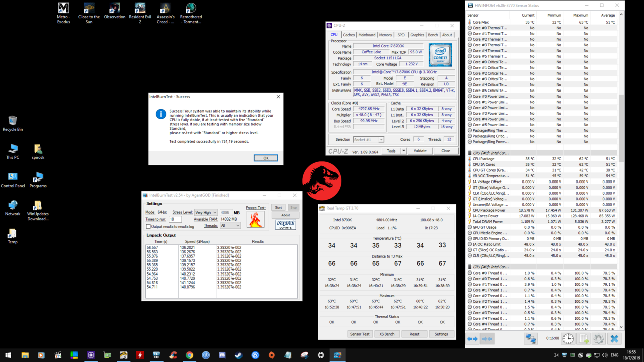Click XS Bench button in Real Temp
644x362 pixels.
387,334
